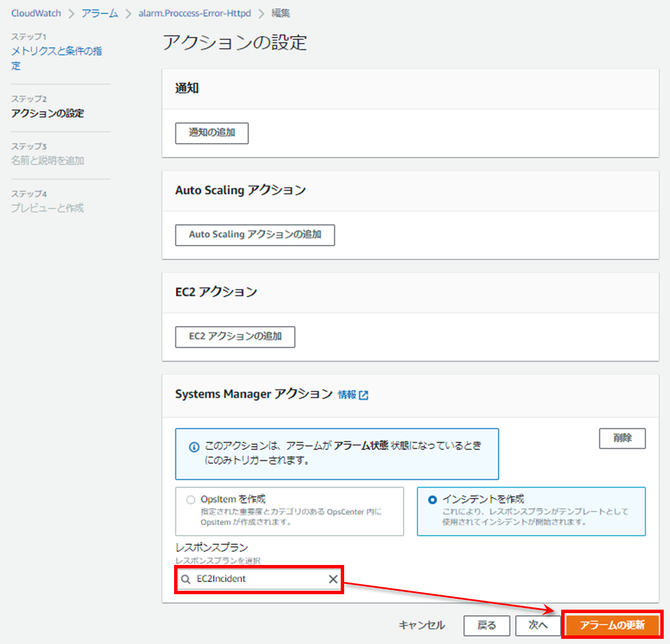The width and height of the screenshot is (670, 644).
Task: Click the orange アラームの更新 button
Action: [612, 625]
